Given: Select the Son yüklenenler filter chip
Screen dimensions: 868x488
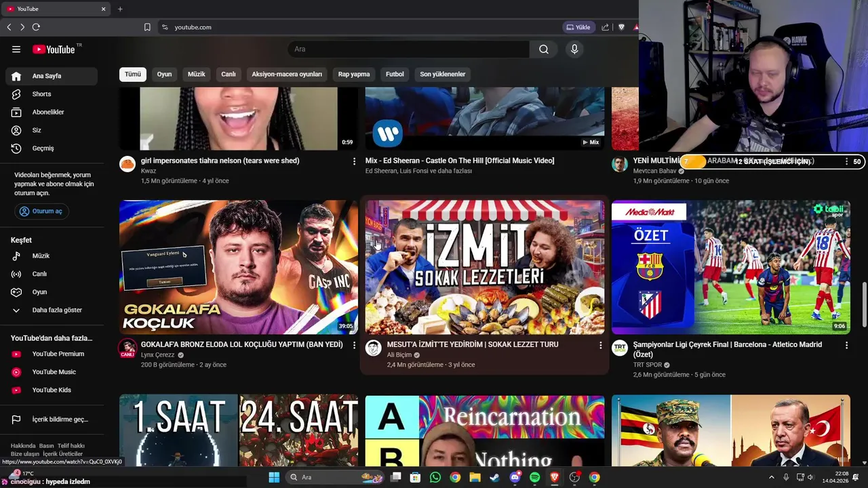Looking at the screenshot, I should 442,75.
